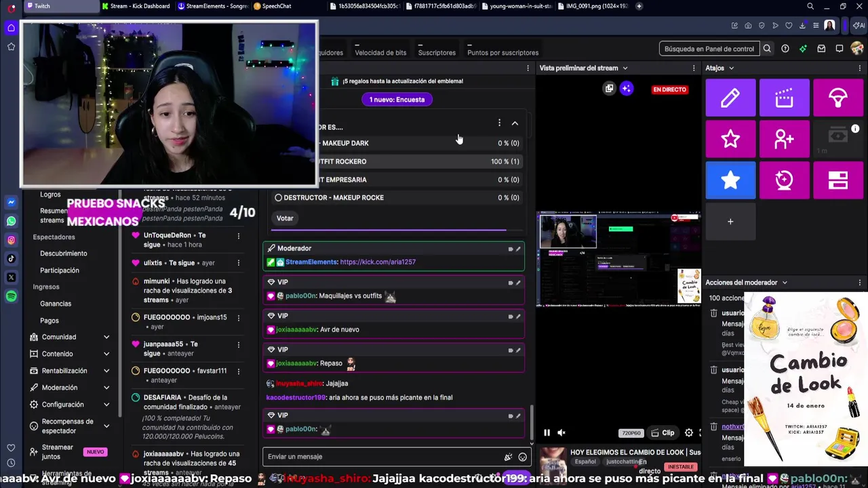Pause the stream preview
This screenshot has height=488, width=868.
point(547,432)
